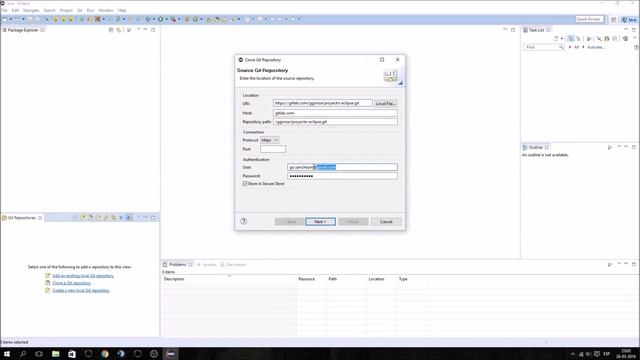Open the Navigate menu

coord(31,10)
